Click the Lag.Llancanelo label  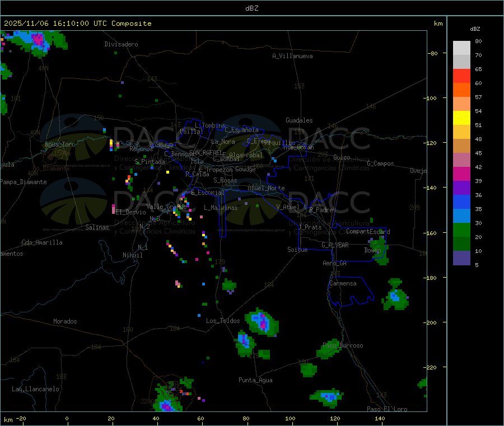[35, 389]
